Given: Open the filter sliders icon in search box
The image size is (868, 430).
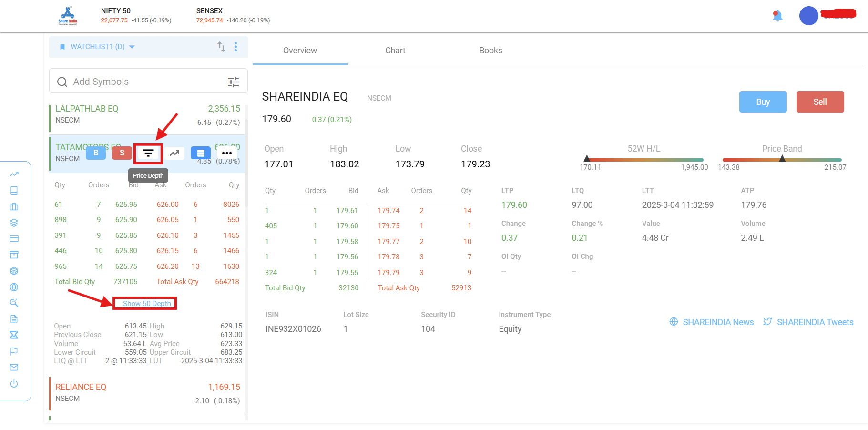Looking at the screenshot, I should 233,82.
